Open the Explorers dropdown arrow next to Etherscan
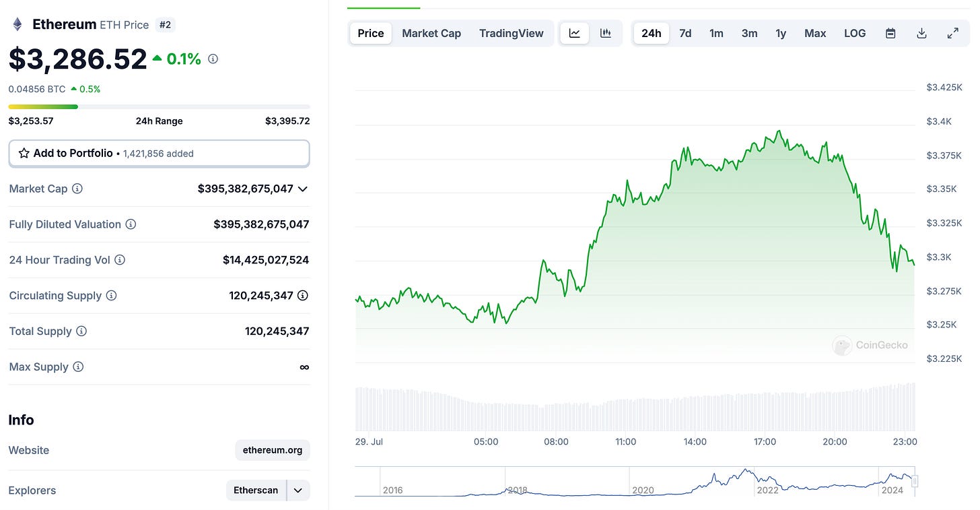The width and height of the screenshot is (980, 510). 298,490
